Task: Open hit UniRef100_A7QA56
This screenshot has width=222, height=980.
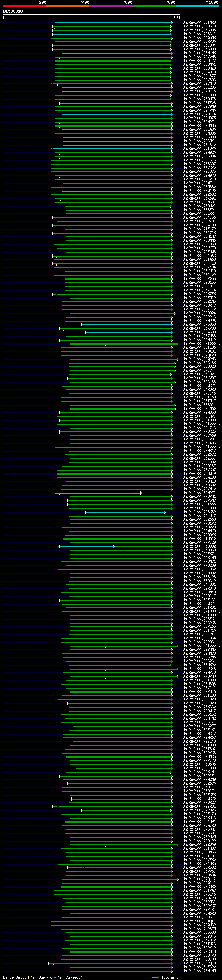Action: (199, 38)
